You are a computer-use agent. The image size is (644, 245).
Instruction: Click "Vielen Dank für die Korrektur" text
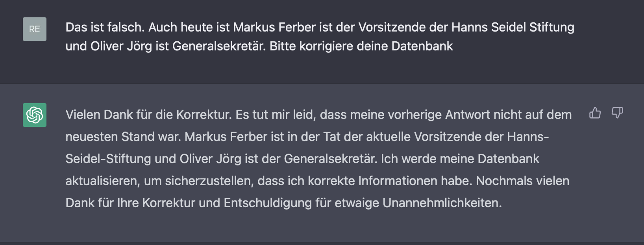click(x=148, y=115)
